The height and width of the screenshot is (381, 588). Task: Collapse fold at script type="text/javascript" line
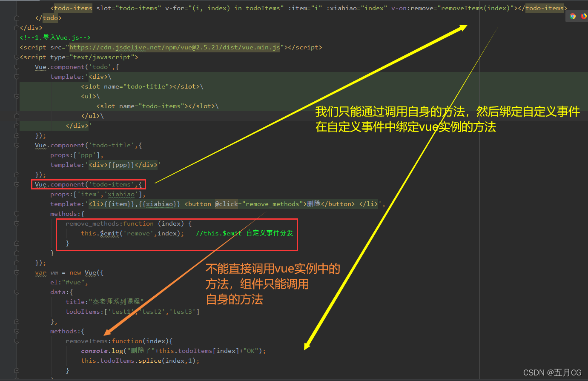coord(17,57)
